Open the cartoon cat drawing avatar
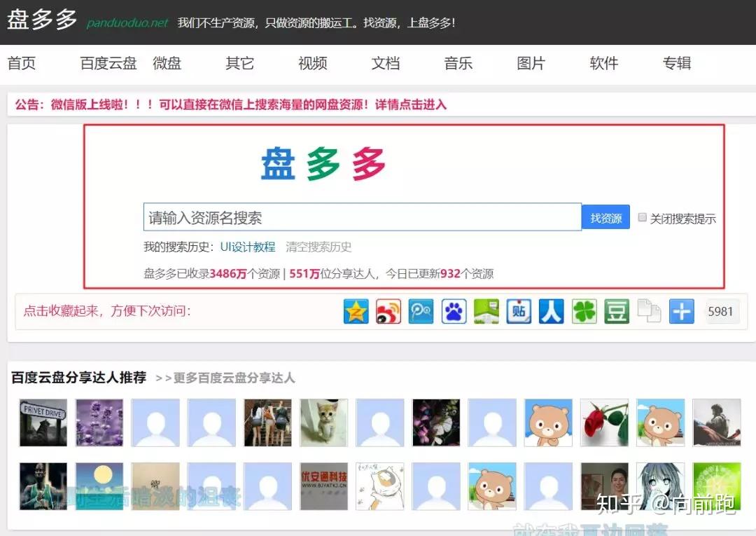The width and height of the screenshot is (756, 536). pos(380,486)
